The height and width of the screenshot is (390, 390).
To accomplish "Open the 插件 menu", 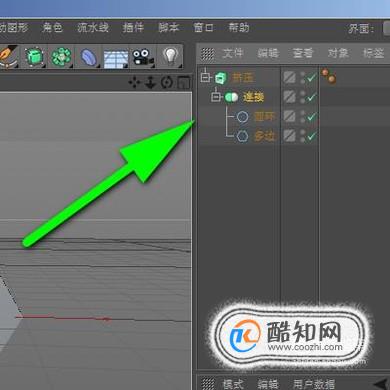I will [133, 27].
